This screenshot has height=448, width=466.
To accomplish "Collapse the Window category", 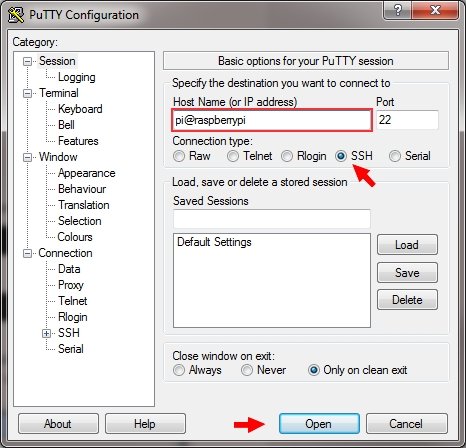I will 27,157.
